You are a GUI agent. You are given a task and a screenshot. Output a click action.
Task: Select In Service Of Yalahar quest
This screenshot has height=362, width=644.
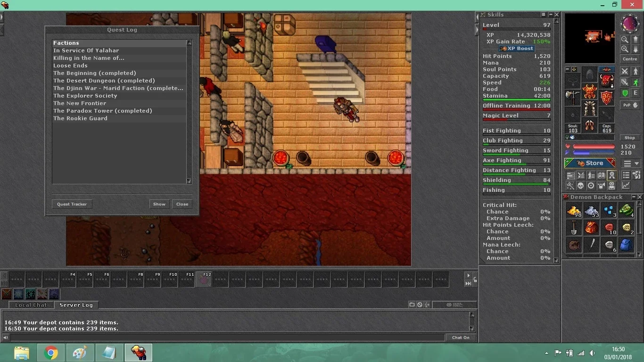(x=119, y=50)
